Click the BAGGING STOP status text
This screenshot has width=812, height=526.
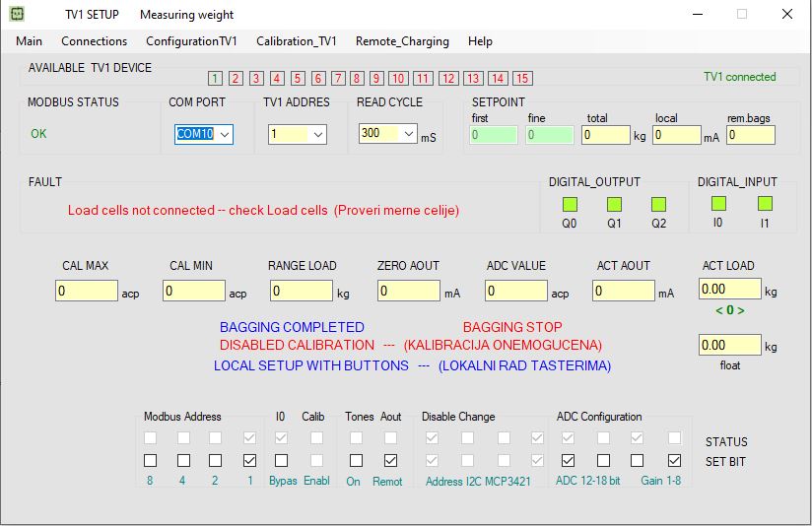coord(512,327)
